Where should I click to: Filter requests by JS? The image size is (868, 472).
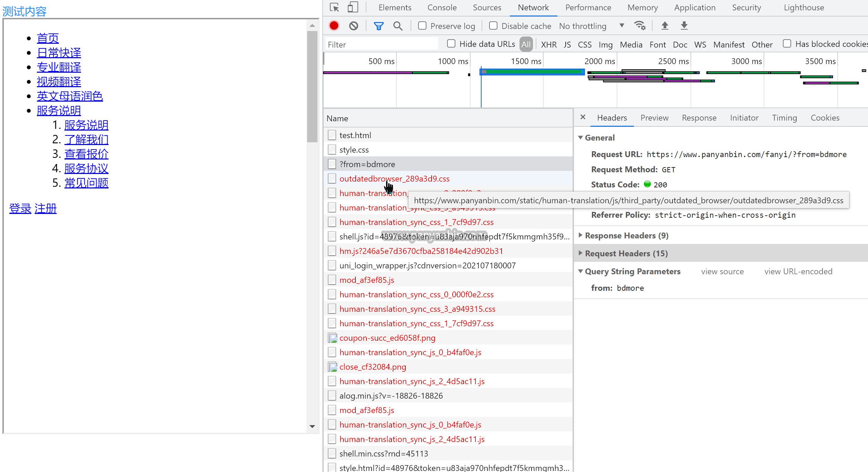click(567, 44)
